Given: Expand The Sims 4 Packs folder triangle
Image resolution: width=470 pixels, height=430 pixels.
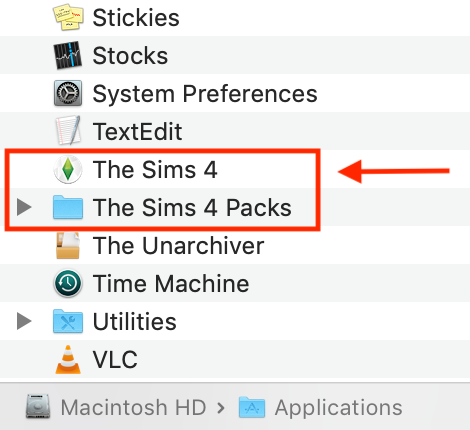Looking at the screenshot, I should 24,207.
